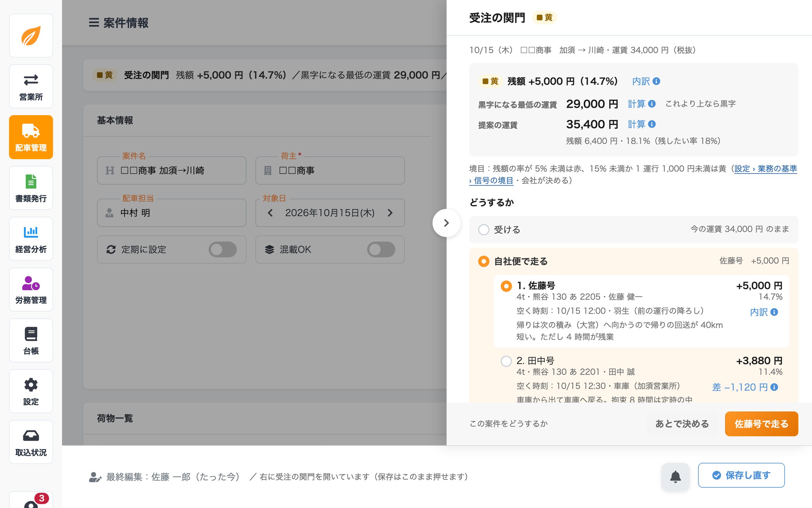Click あとで決める button
Screen dimensions: 812x508
(682, 424)
